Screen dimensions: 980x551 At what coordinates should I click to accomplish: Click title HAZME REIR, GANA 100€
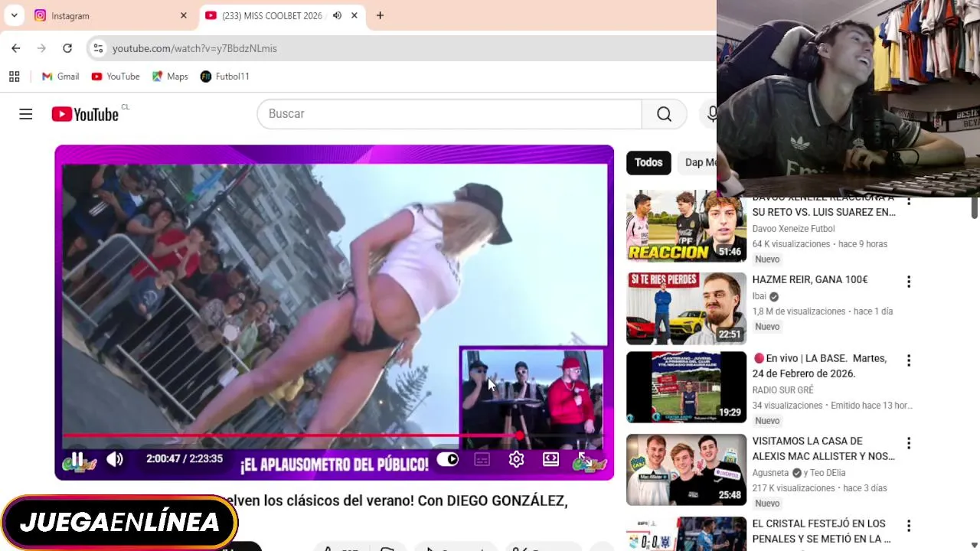(810, 280)
